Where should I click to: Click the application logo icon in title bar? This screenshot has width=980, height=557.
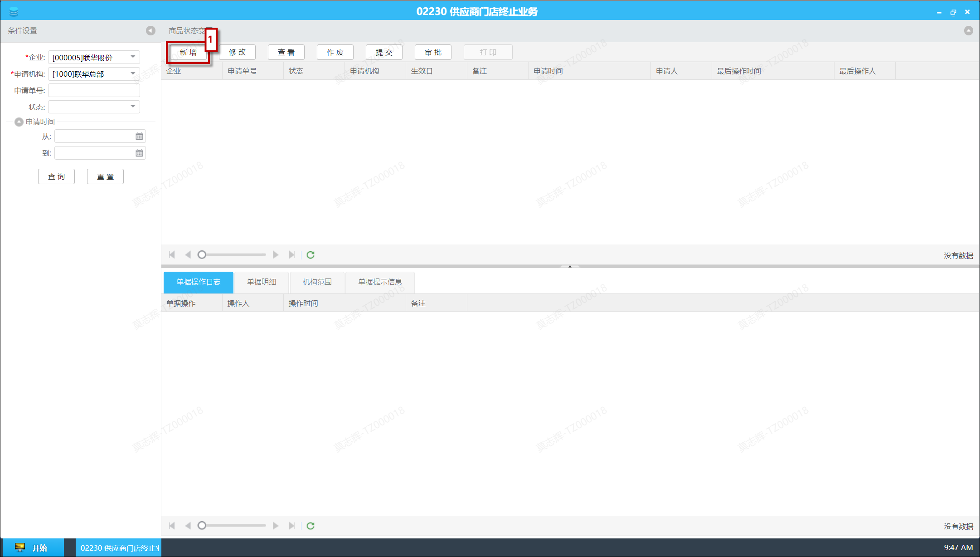click(14, 11)
